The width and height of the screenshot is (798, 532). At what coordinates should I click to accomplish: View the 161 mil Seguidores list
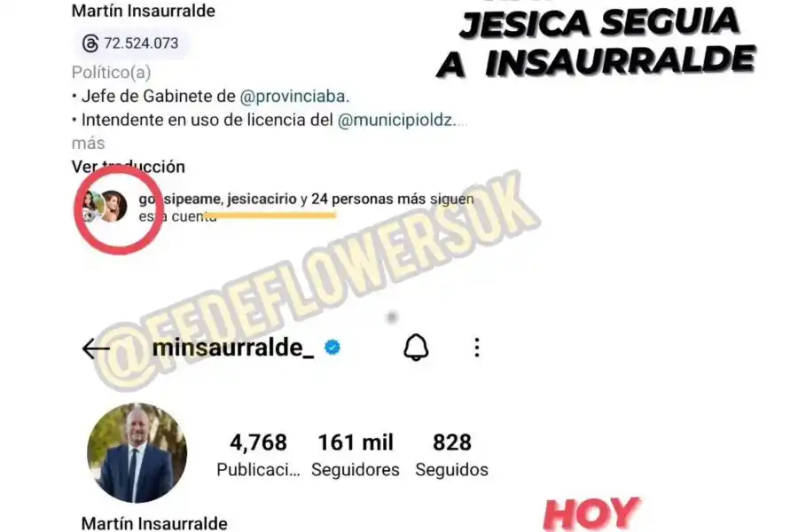(x=356, y=455)
